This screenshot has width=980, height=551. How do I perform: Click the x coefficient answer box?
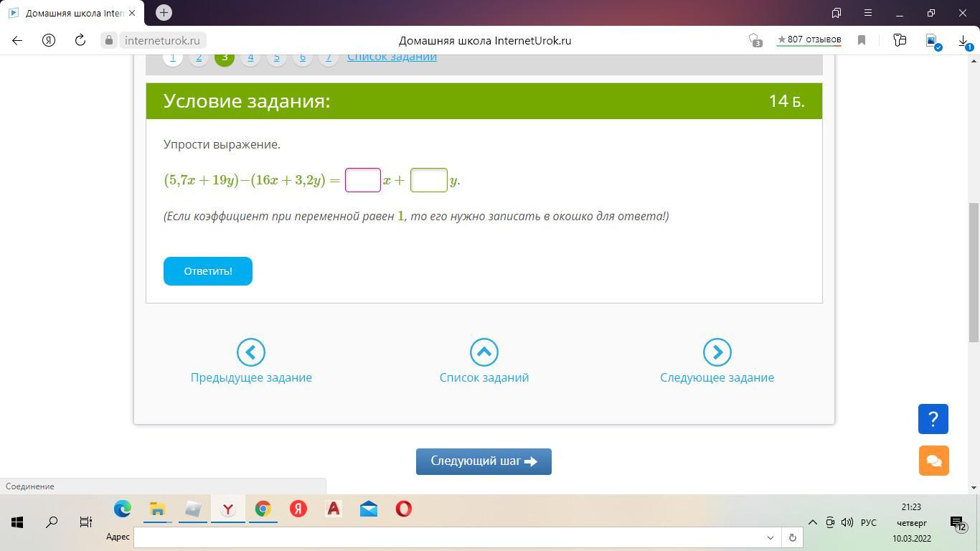coord(363,180)
